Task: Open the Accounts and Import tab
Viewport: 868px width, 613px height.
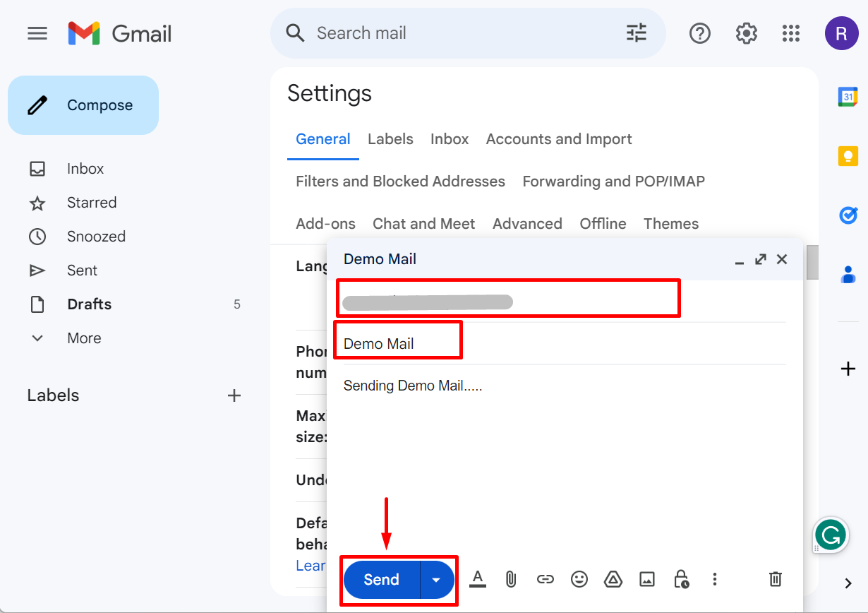Action: click(x=559, y=139)
